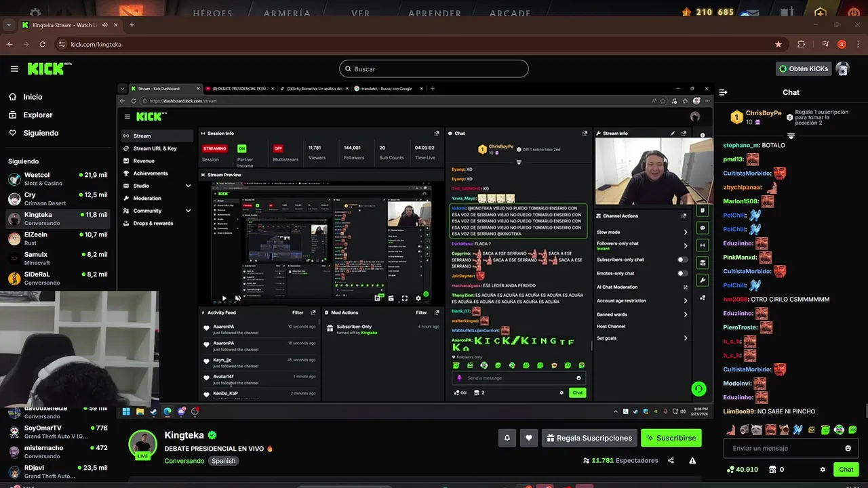Open a new browser tab
This screenshot has width=868, height=488.
point(132,25)
